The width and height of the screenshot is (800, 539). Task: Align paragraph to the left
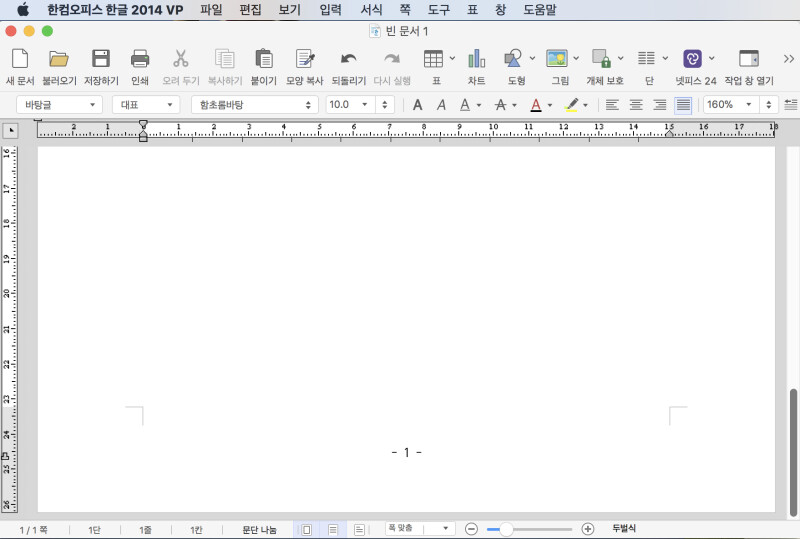pos(612,105)
